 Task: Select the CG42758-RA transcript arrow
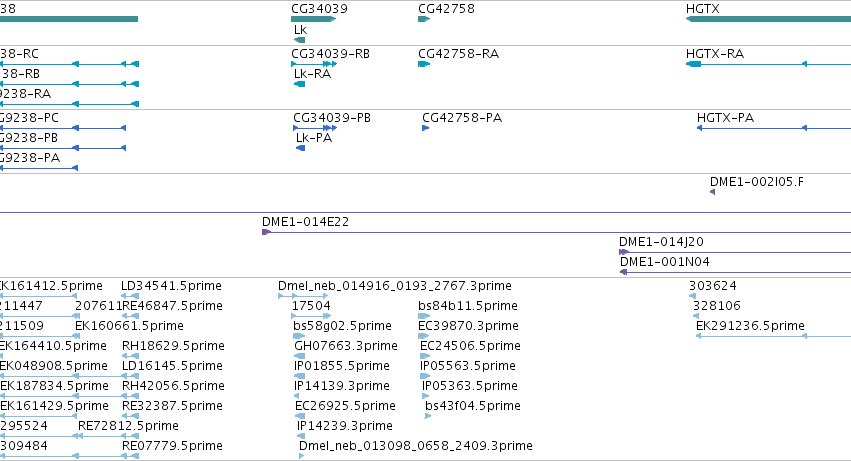coord(424,64)
